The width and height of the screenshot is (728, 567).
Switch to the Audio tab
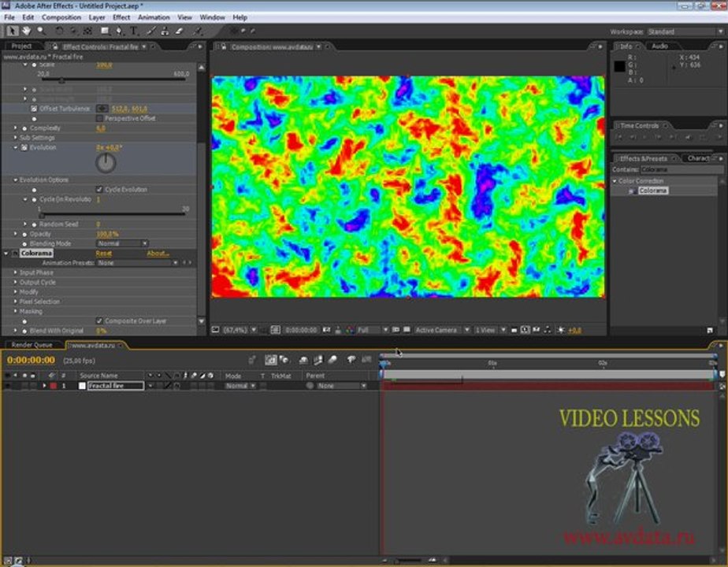(659, 46)
